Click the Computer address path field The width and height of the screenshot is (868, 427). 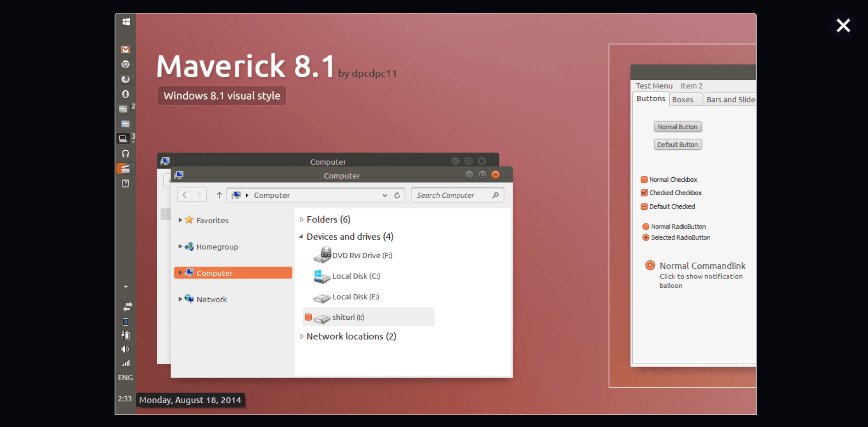[x=315, y=195]
